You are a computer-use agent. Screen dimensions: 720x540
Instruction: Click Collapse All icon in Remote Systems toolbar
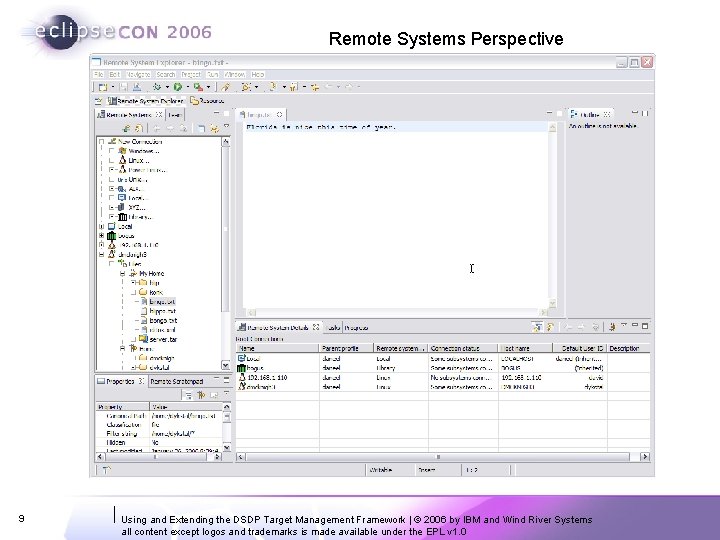(x=201, y=129)
